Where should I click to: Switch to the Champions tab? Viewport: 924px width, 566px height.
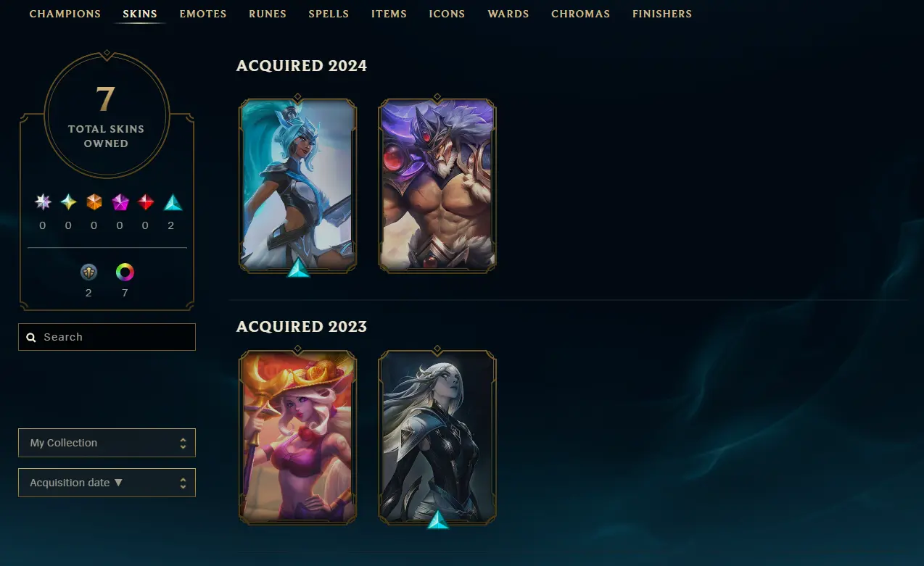click(x=65, y=14)
